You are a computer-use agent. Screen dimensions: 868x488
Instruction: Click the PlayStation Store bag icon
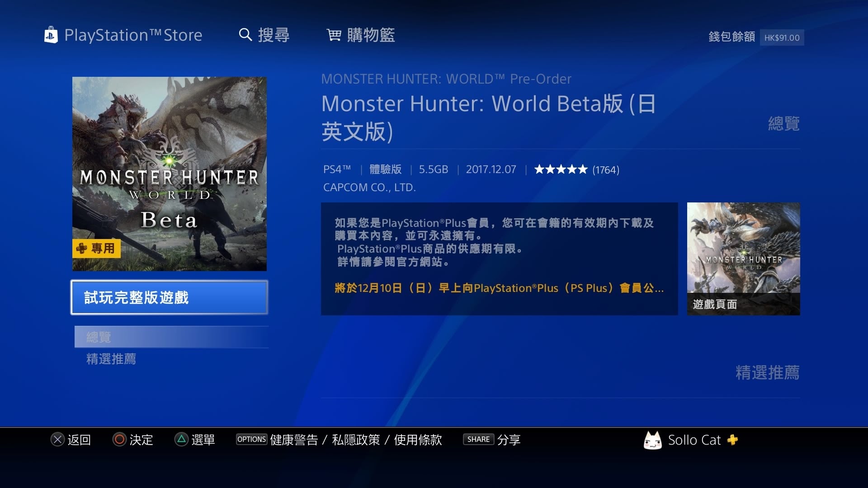click(51, 35)
